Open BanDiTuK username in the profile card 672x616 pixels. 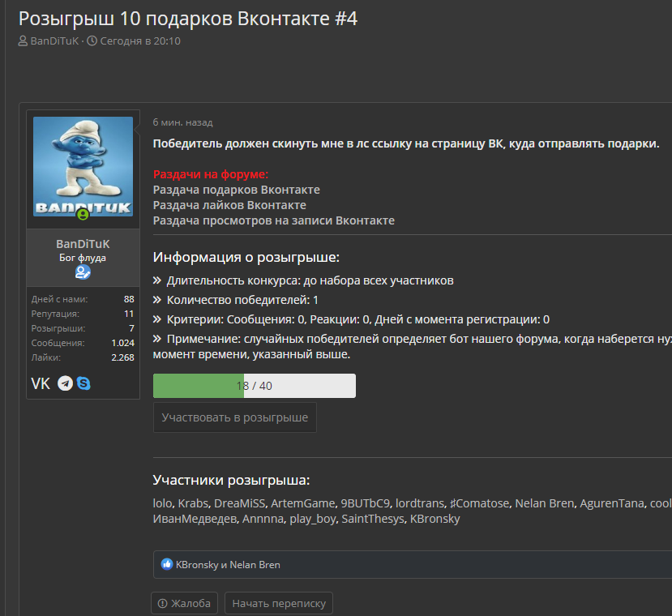click(83, 244)
